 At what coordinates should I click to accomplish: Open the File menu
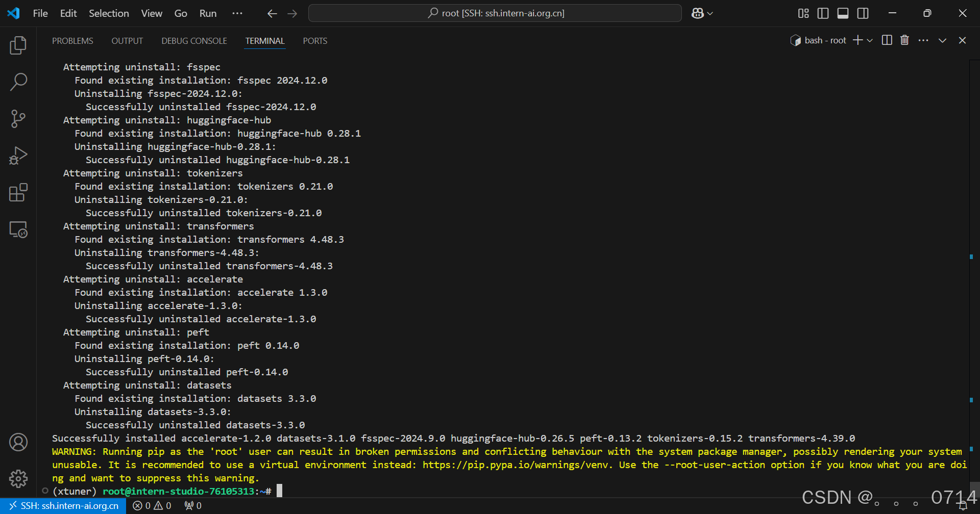click(x=40, y=13)
